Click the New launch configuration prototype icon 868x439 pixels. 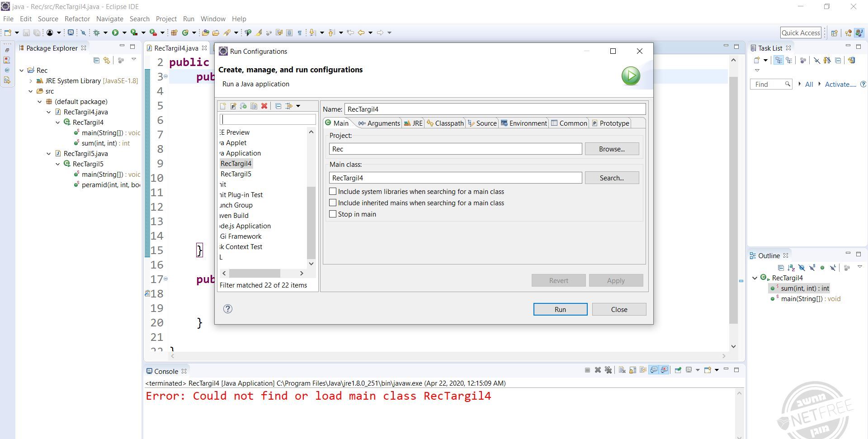[x=233, y=106]
